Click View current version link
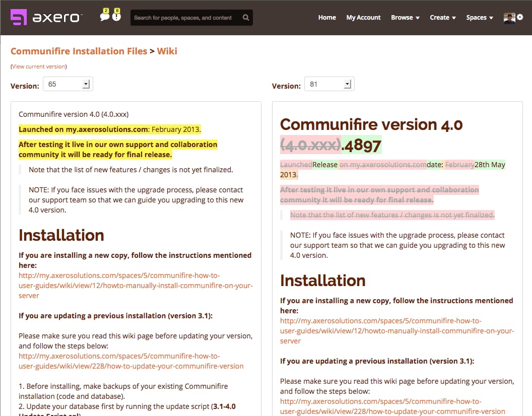Viewport: 532px width, 416px height. pyautogui.click(x=39, y=66)
